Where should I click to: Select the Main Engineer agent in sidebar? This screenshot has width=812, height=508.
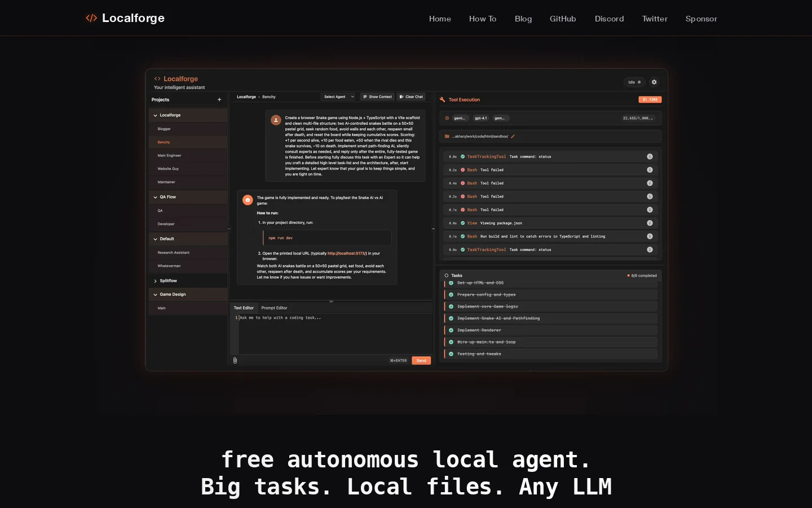(188, 155)
